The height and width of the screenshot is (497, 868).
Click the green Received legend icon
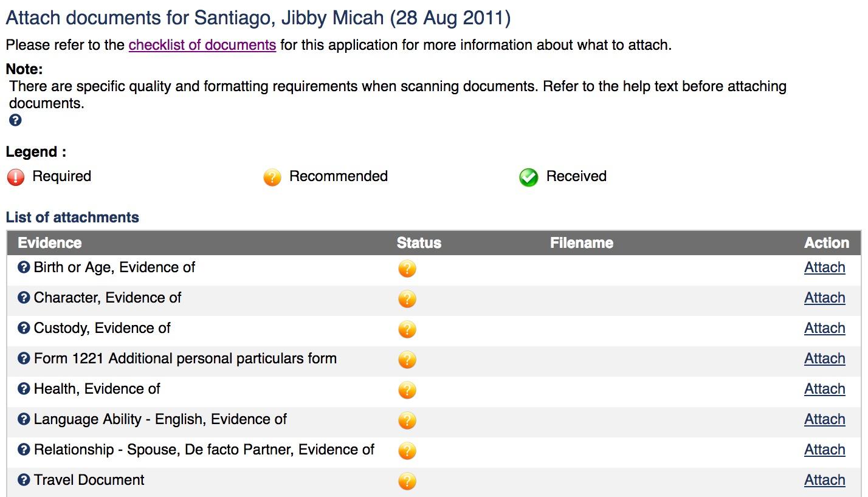tap(528, 177)
